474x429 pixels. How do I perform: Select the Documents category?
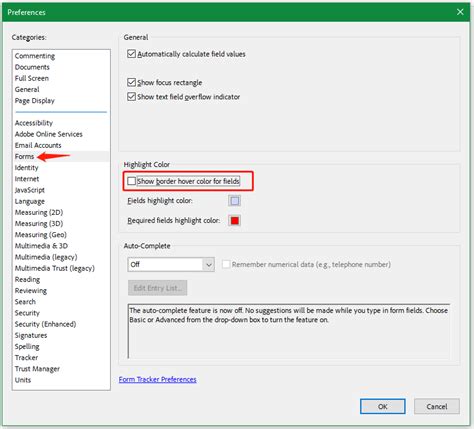pyautogui.click(x=32, y=67)
